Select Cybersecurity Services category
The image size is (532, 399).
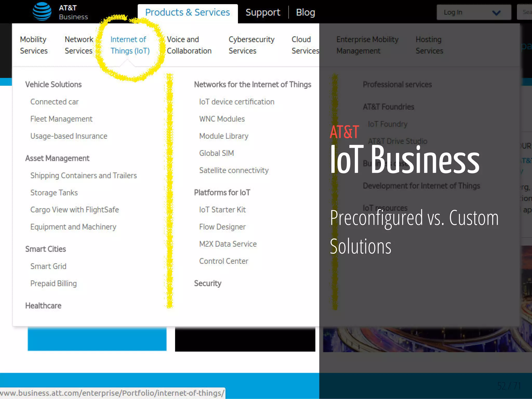tap(251, 45)
